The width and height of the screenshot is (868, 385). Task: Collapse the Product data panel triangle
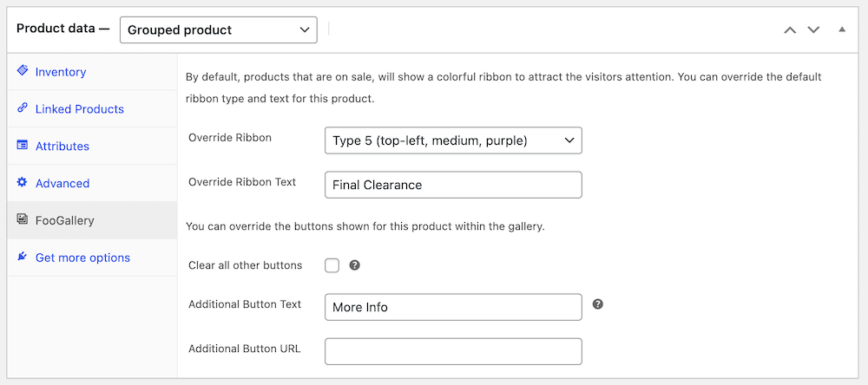pos(842,29)
